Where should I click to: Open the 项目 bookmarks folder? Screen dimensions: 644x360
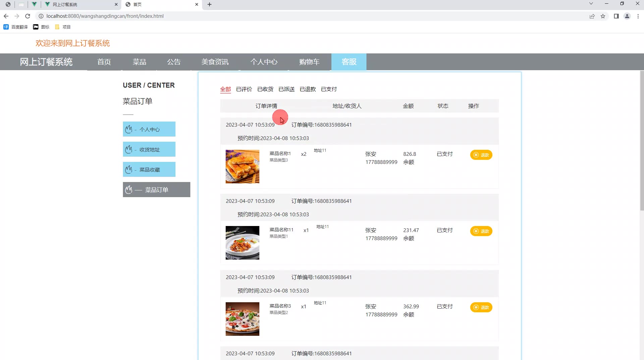click(63, 27)
